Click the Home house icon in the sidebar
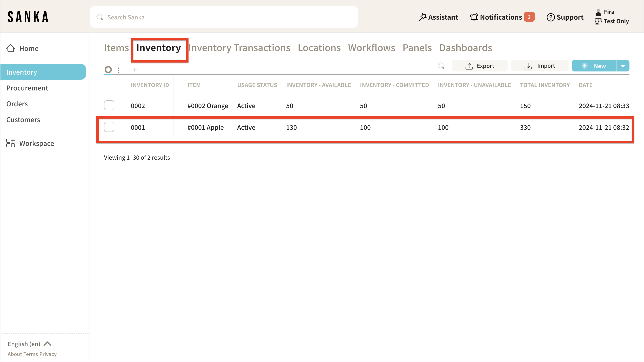644x362 pixels. [x=11, y=48]
